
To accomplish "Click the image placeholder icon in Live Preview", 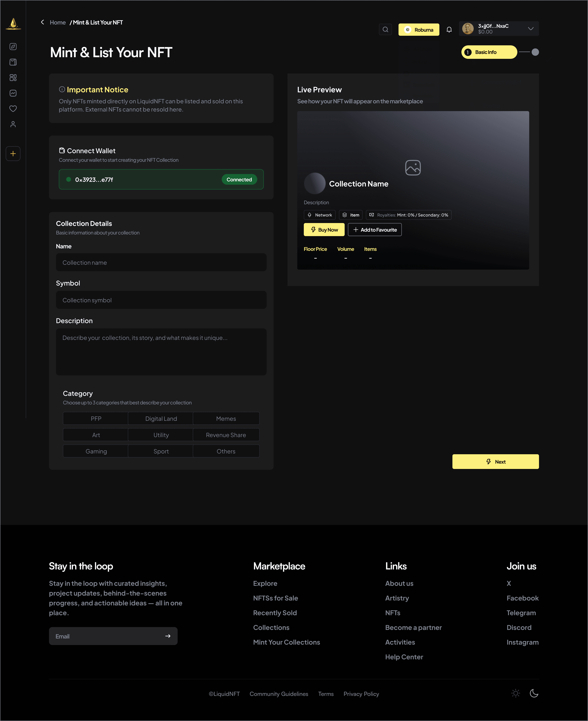I will 413,168.
